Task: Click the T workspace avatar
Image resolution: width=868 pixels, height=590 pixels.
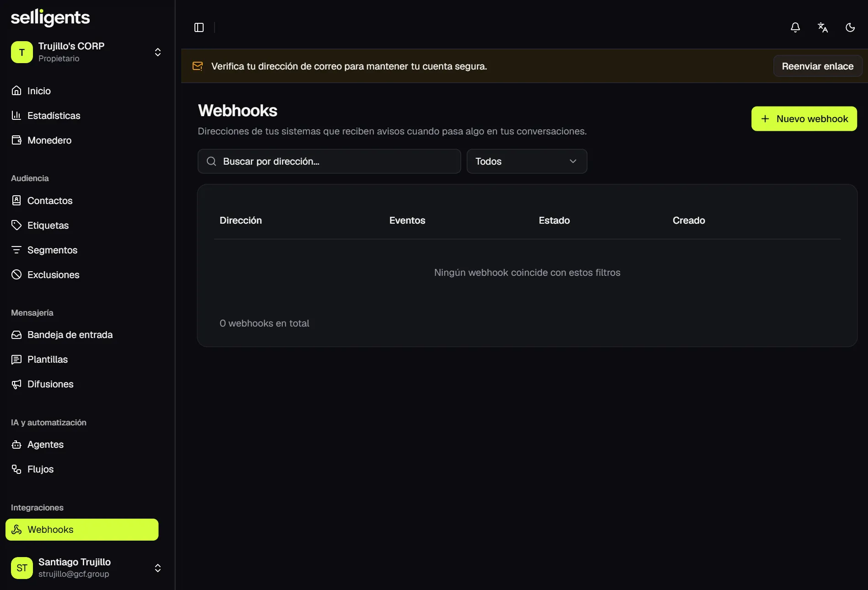Action: click(x=22, y=52)
